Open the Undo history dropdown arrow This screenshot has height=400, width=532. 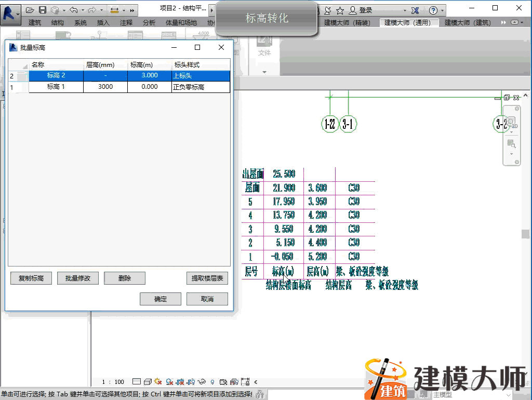(83, 10)
